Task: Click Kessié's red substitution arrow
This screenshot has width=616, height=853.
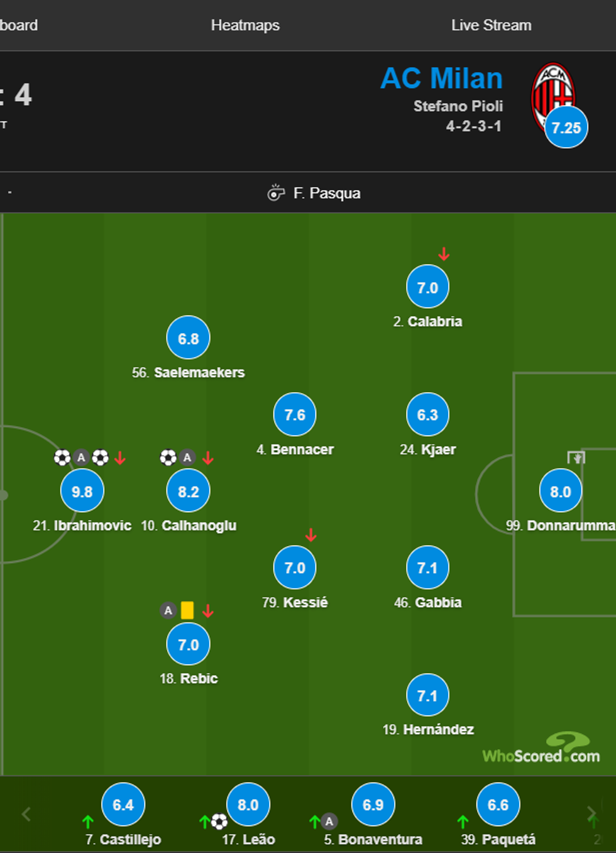Action: [311, 535]
